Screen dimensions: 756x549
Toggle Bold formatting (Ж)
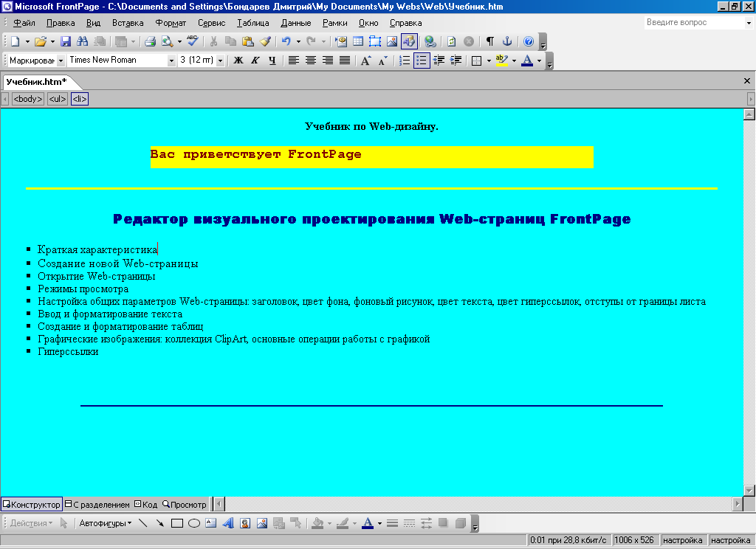click(238, 61)
